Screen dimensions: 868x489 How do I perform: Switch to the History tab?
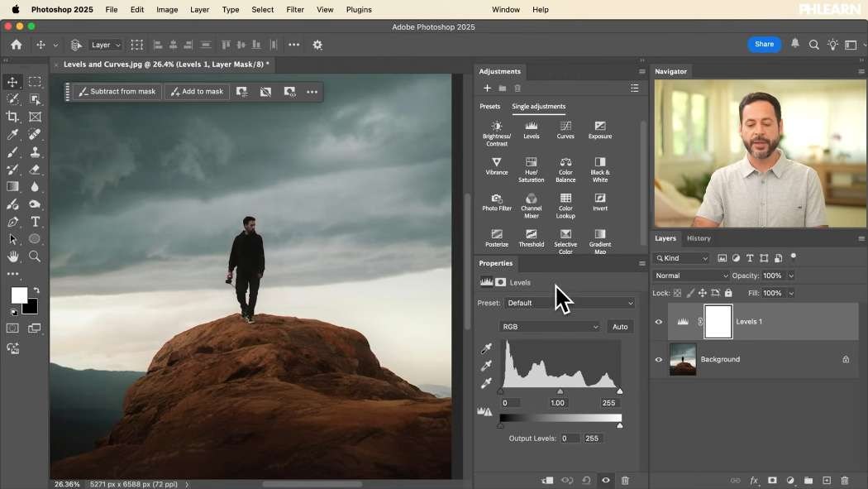(x=699, y=238)
